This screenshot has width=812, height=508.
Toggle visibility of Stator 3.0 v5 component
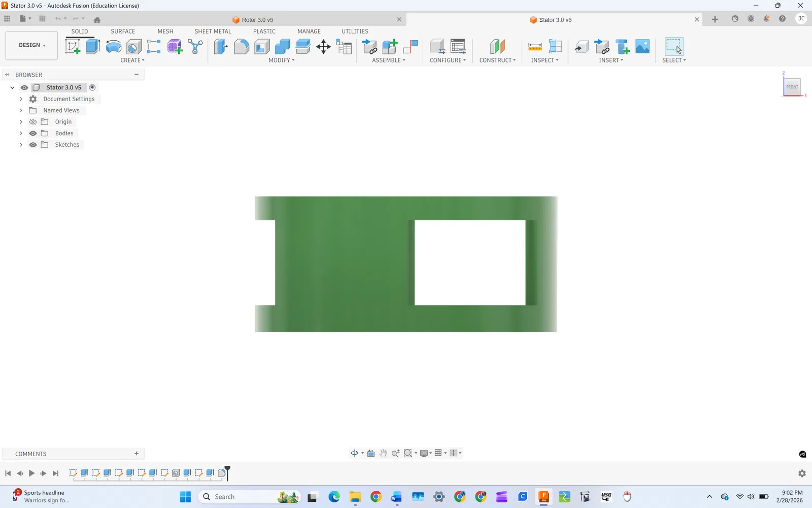pyautogui.click(x=24, y=87)
